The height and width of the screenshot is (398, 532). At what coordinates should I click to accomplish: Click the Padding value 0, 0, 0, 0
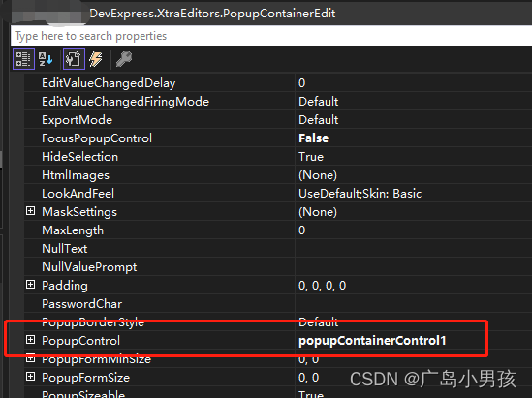(x=322, y=286)
